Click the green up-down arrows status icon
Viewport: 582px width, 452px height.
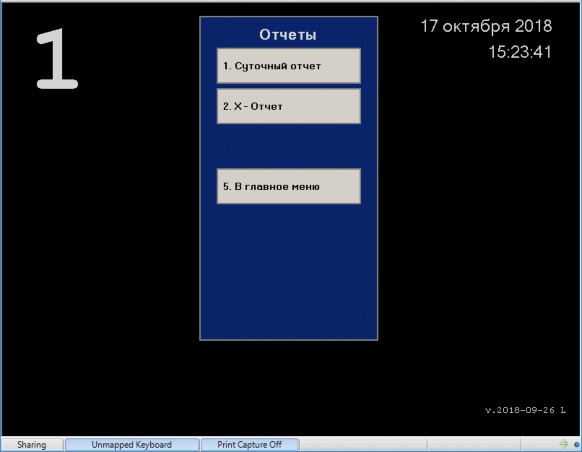tap(563, 443)
